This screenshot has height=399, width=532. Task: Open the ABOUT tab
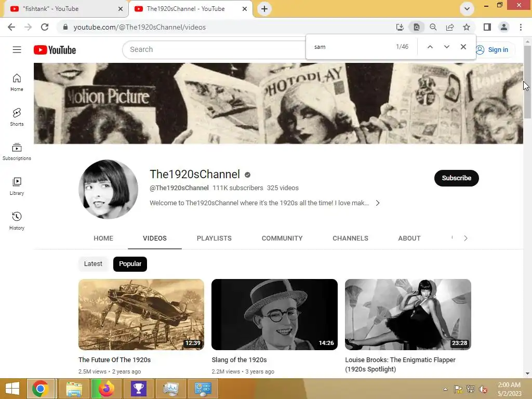click(409, 238)
